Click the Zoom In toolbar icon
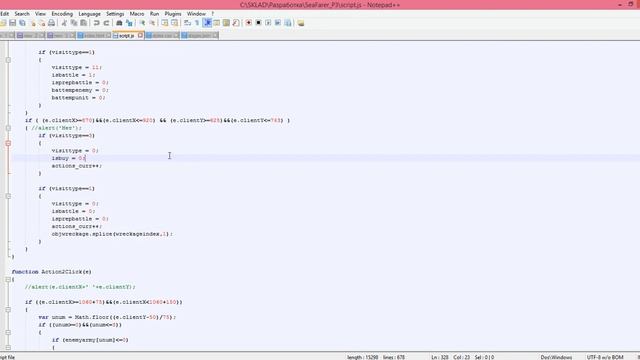640x360 pixels. (x=142, y=23)
